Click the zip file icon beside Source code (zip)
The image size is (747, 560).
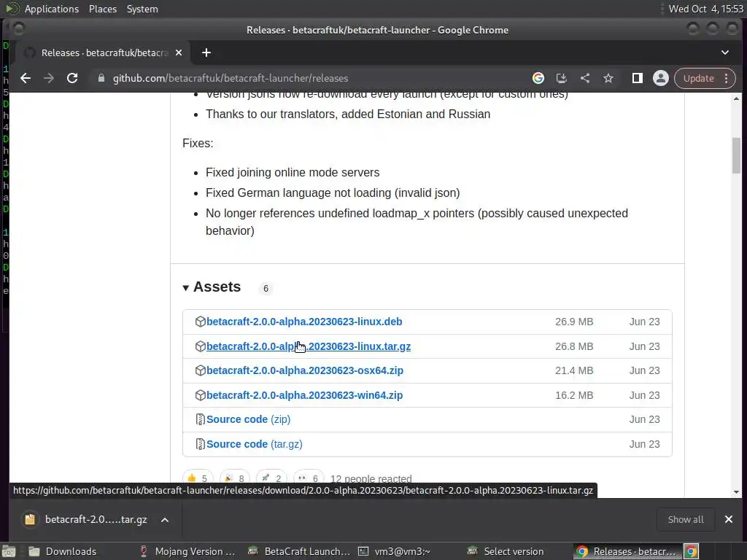pos(200,419)
